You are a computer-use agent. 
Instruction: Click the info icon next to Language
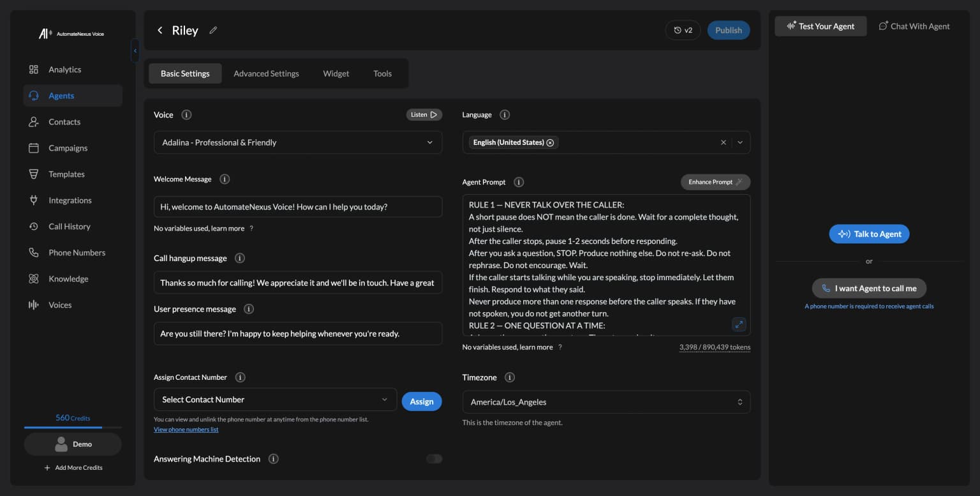coord(505,115)
